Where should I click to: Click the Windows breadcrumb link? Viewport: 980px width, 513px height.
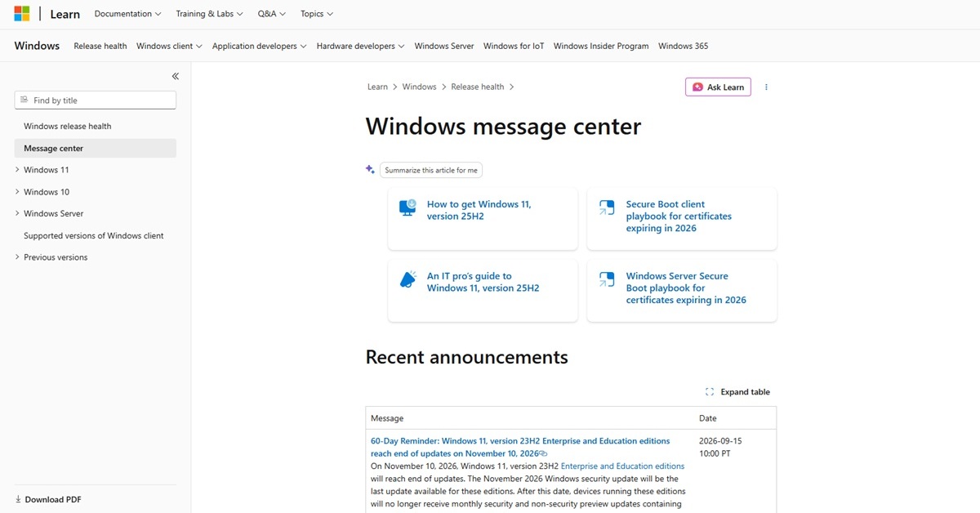click(420, 87)
